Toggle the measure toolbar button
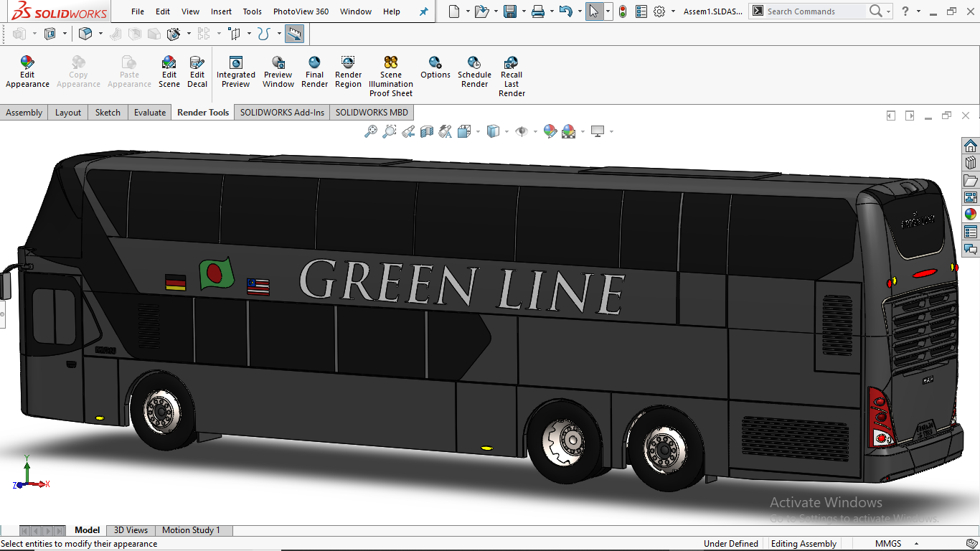The image size is (980, 551). (x=294, y=34)
